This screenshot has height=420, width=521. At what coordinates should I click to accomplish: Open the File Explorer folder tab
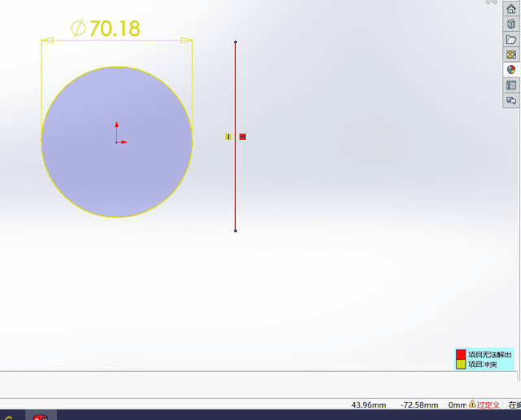511,39
